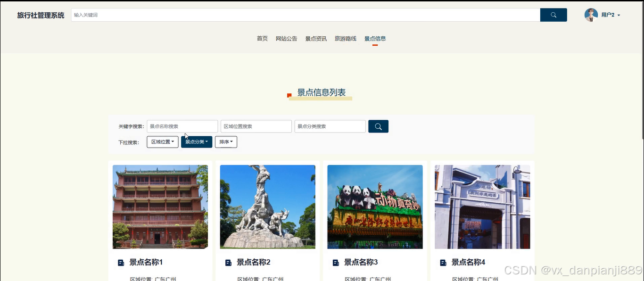Open the panda zoo sign thumbnail
Viewport: 644px width, 281px height.
click(375, 207)
